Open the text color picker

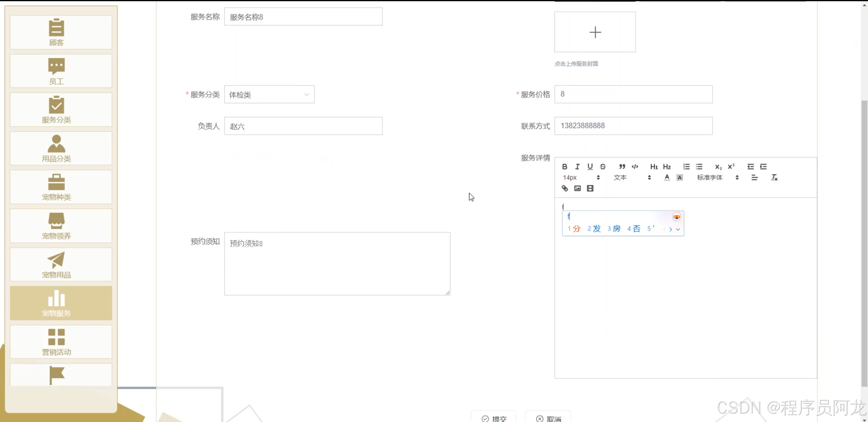[x=667, y=177]
